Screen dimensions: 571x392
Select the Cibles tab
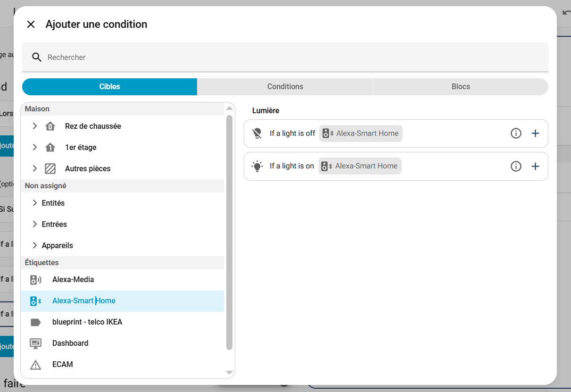tap(109, 87)
